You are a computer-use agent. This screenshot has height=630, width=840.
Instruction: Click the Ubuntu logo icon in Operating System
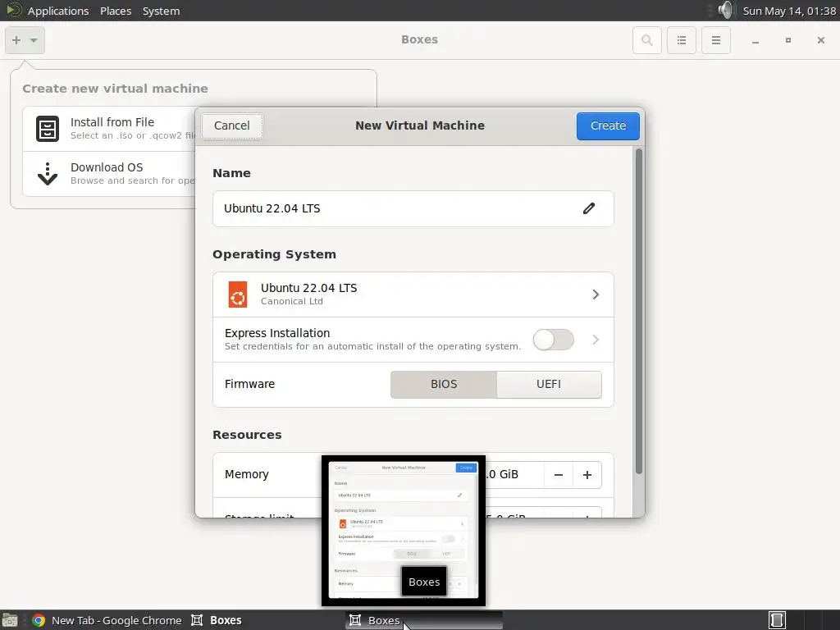[238, 294]
